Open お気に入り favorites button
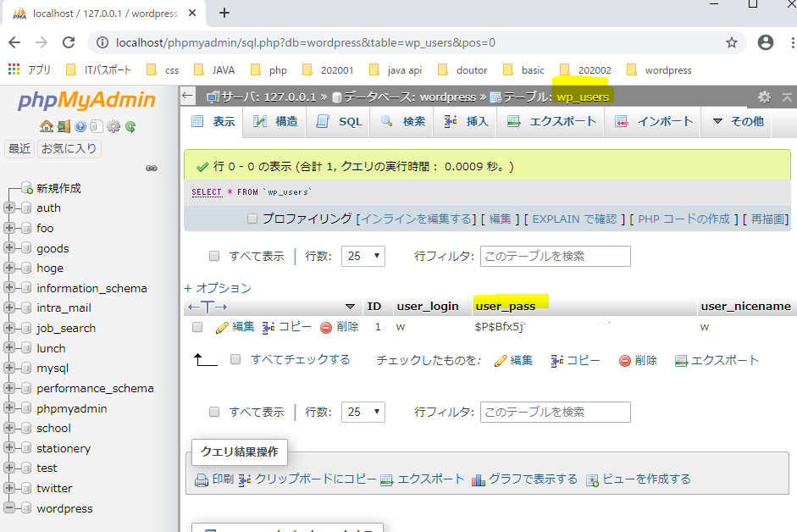 69,148
